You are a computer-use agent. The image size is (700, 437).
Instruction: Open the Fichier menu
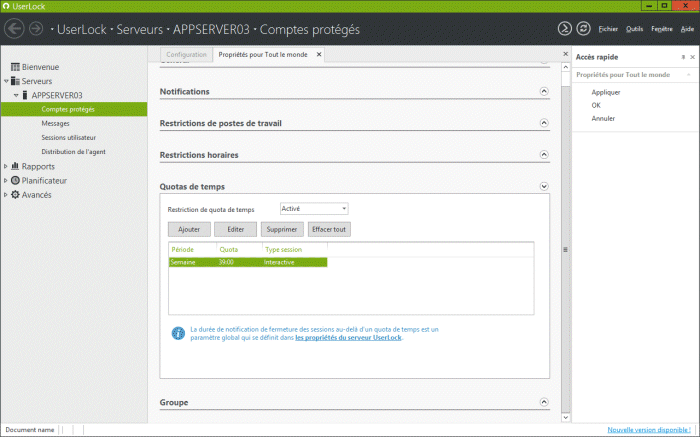[x=608, y=29]
